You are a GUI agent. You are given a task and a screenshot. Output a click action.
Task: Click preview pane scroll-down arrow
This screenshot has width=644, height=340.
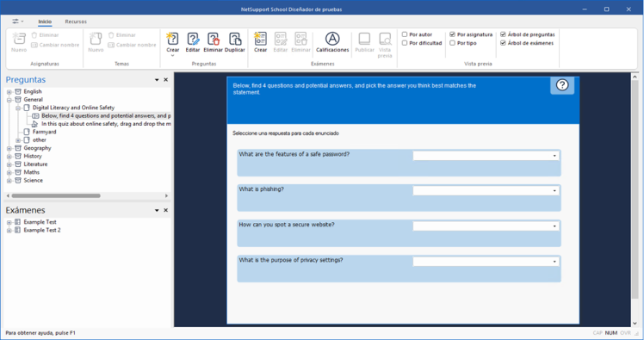point(635,323)
